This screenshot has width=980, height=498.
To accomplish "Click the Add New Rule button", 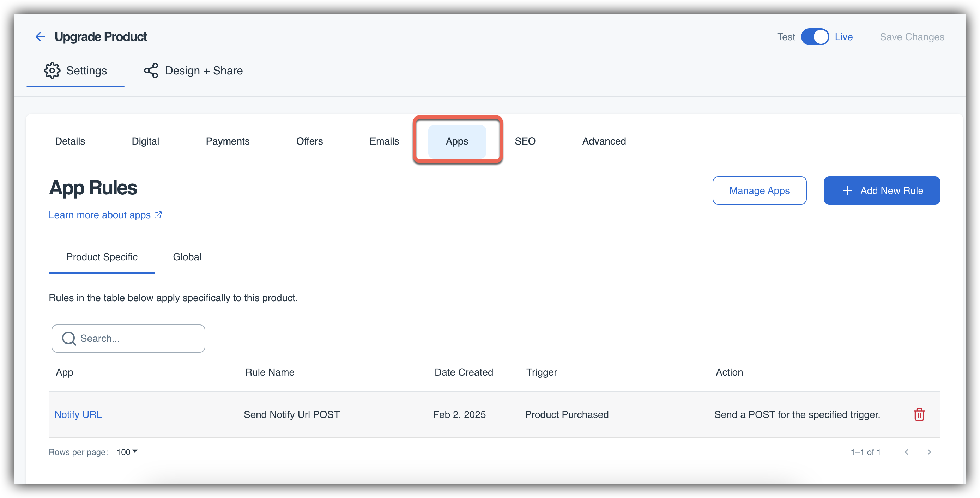I will click(882, 190).
